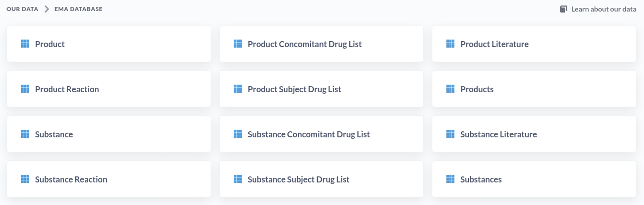Open the Substance Concomitant Drug List table
The image size is (644, 205).
pyautogui.click(x=321, y=134)
